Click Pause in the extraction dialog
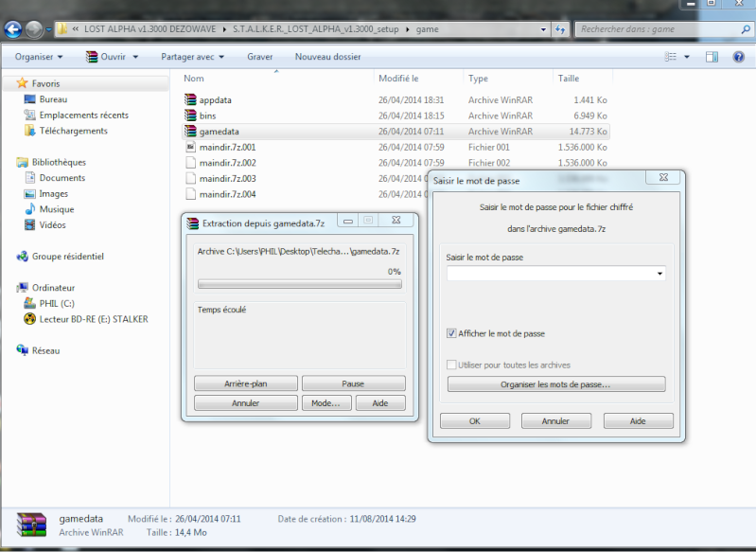Screen dimensions: 756x552 [354, 383]
